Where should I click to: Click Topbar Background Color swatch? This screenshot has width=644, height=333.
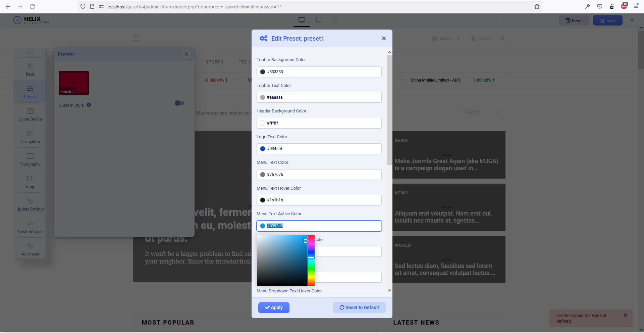coord(263,72)
